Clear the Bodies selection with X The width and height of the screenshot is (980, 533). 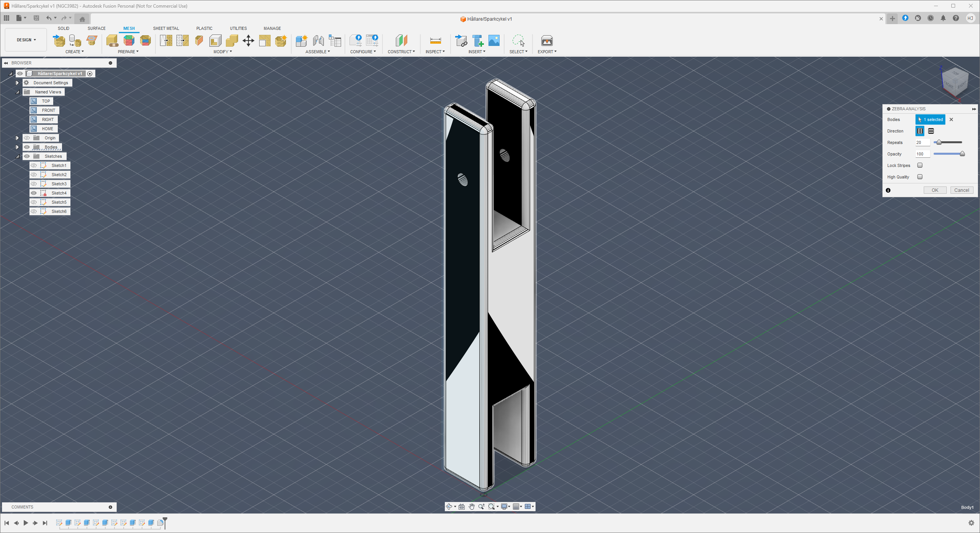click(951, 119)
